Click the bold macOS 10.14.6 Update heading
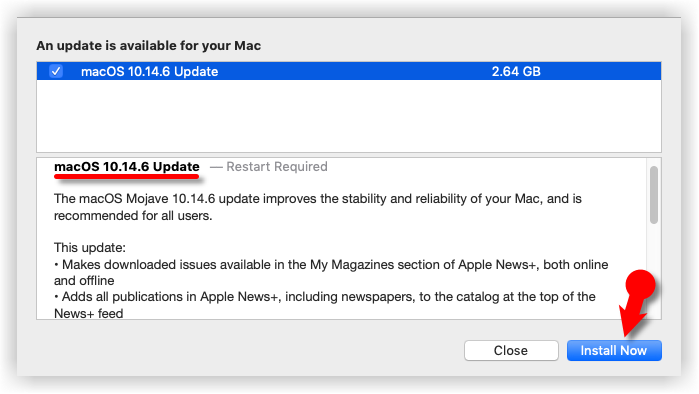699x394 pixels. (127, 167)
